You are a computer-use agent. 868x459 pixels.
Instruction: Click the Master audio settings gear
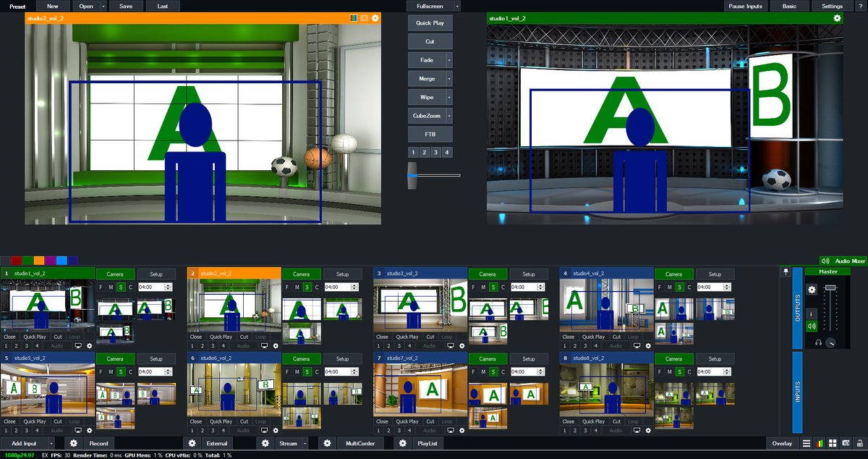click(x=812, y=290)
